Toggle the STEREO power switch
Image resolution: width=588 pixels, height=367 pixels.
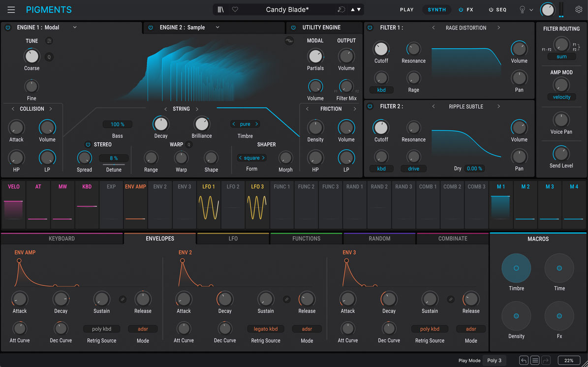click(x=88, y=144)
